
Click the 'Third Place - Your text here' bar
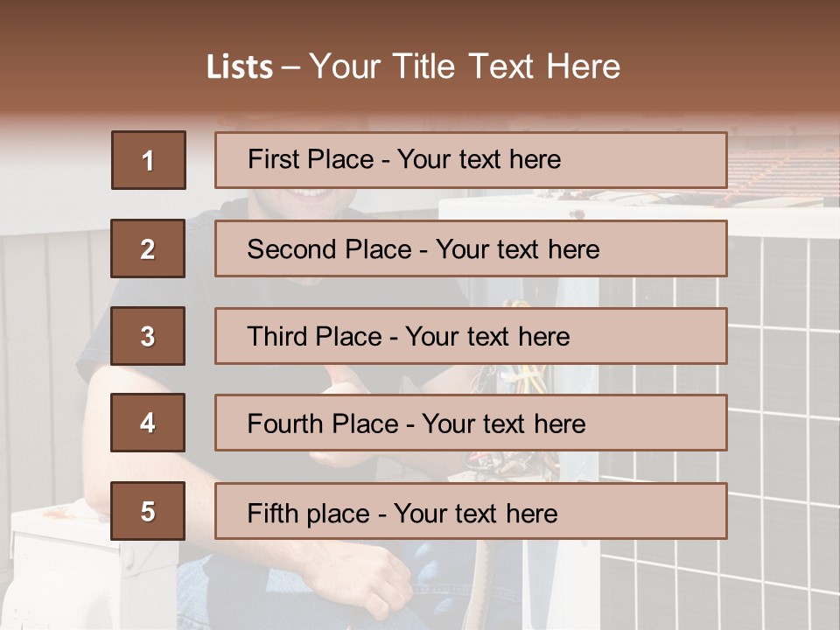[x=471, y=336]
